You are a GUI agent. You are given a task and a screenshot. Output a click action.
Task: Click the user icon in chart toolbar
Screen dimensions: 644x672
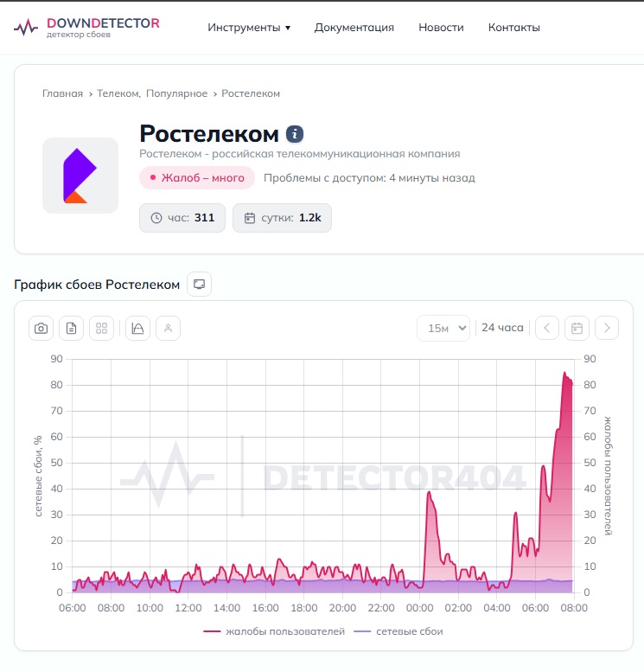(169, 328)
